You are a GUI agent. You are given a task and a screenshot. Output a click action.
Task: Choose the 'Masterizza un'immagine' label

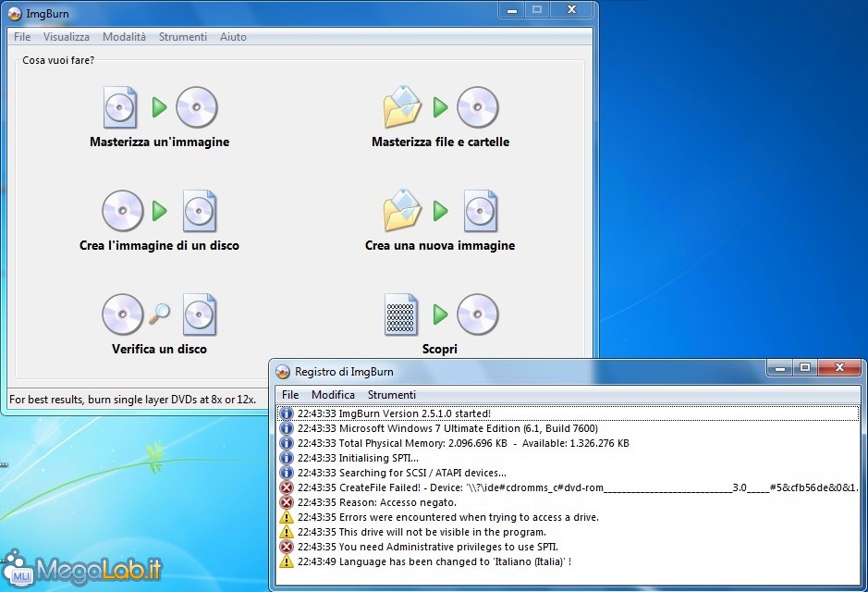coord(159,142)
